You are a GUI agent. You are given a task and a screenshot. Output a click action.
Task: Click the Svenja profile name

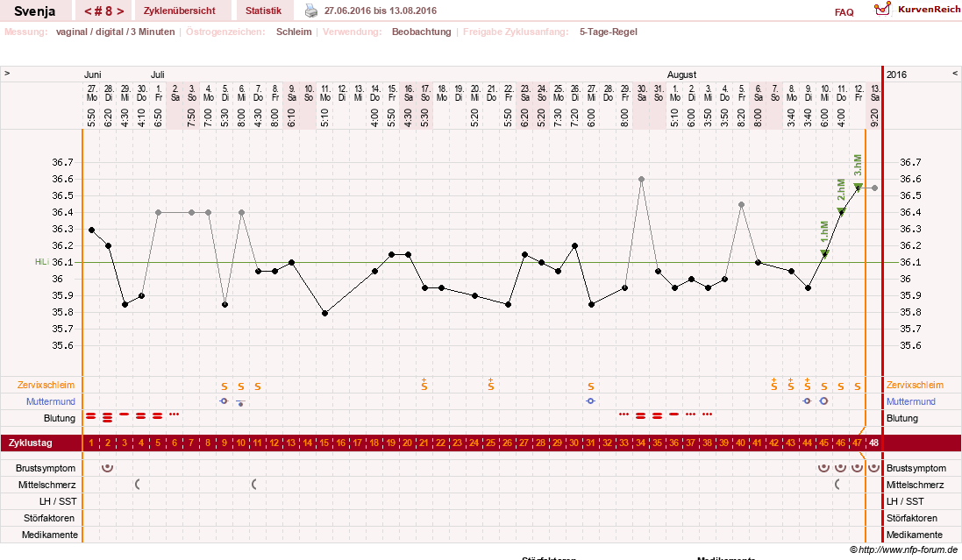coord(34,11)
